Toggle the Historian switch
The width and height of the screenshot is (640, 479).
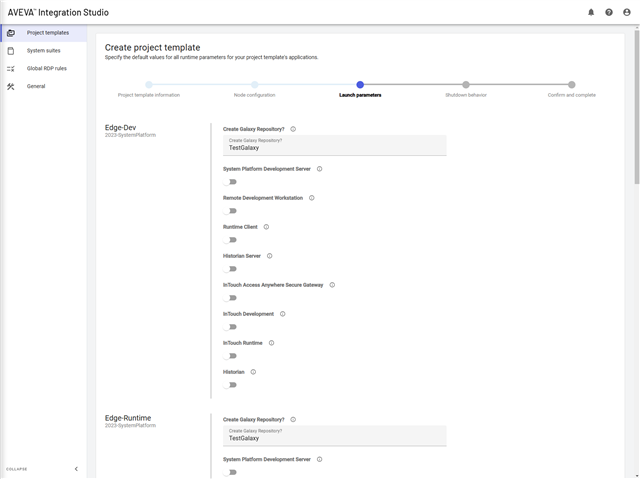tap(230, 385)
